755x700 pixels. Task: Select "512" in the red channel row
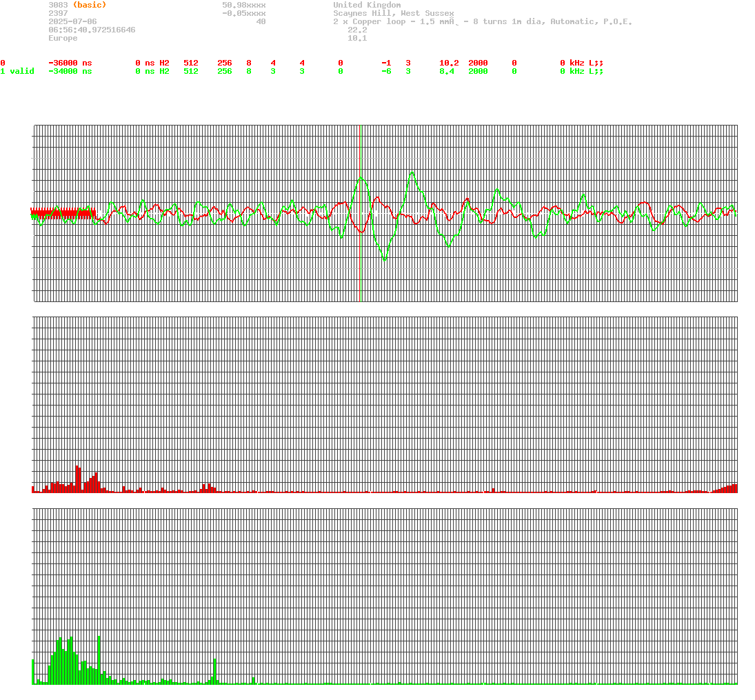pos(191,63)
